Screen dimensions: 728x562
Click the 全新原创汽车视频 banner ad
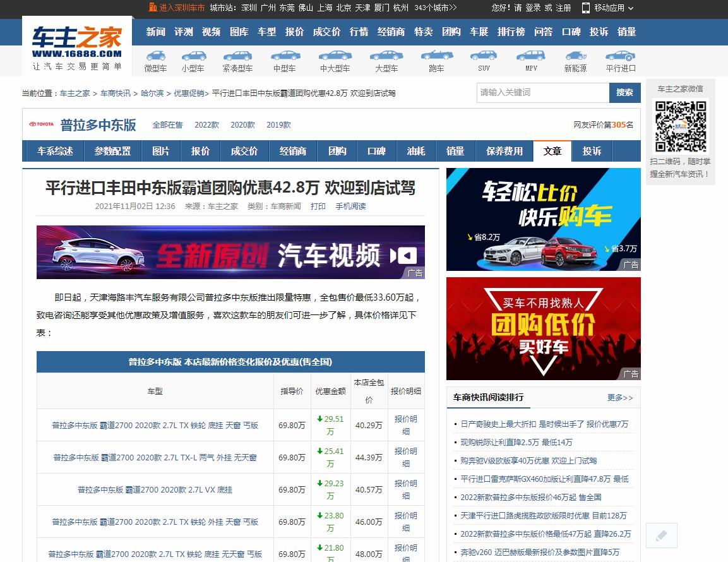230,252
